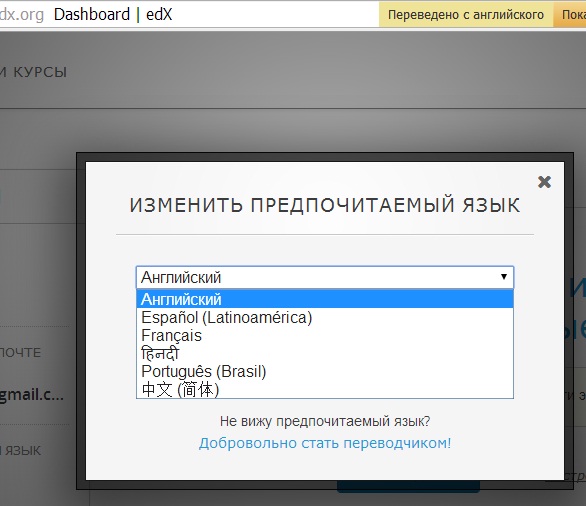Click Не вижу предпочитаемый язык text
Screen dimensions: 586x506
point(325,421)
